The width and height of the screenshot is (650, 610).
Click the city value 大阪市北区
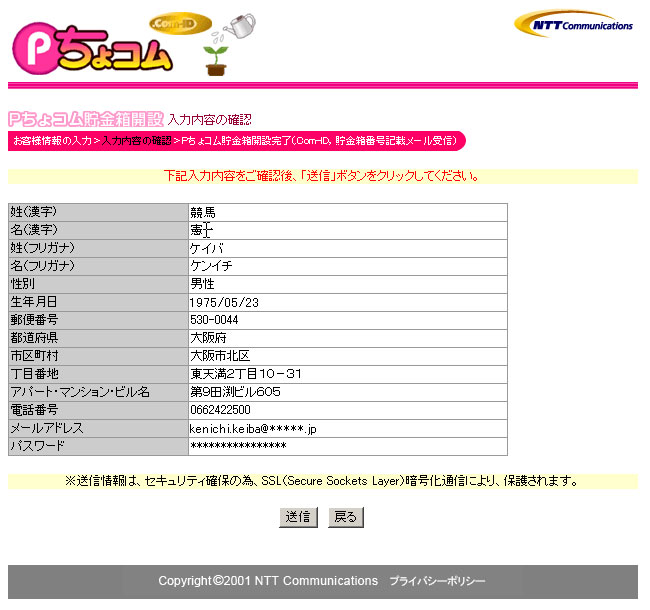[x=220, y=356]
